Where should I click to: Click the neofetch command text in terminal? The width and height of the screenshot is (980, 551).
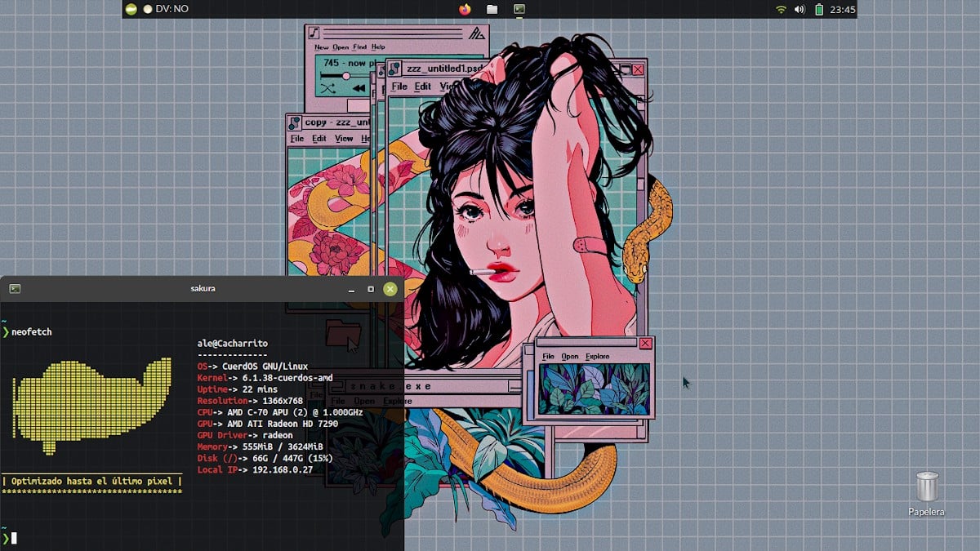[x=31, y=332]
